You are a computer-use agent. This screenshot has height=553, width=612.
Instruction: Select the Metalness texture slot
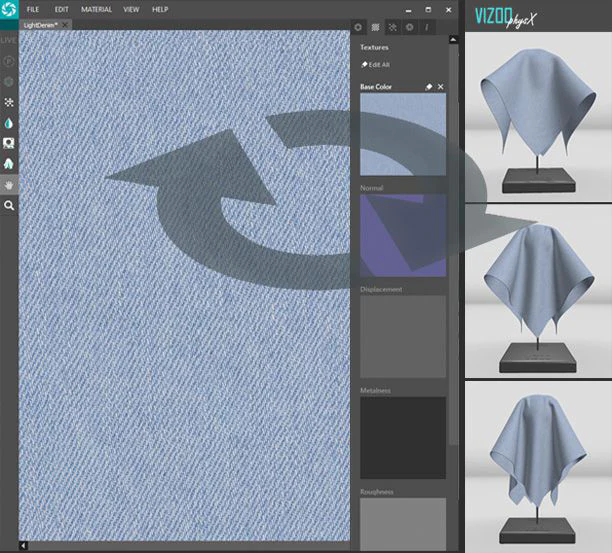[403, 438]
